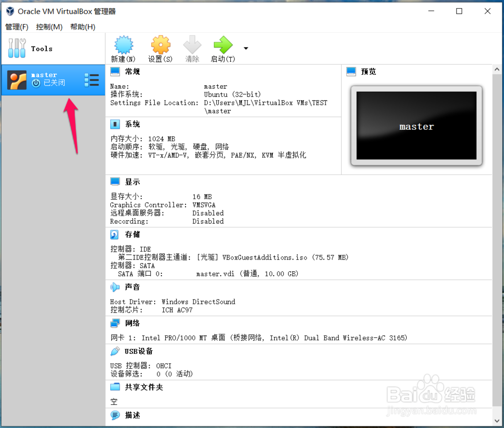Click the 设置(S) toolbar label
Image resolution: width=504 pixels, height=428 pixels.
coord(160,59)
